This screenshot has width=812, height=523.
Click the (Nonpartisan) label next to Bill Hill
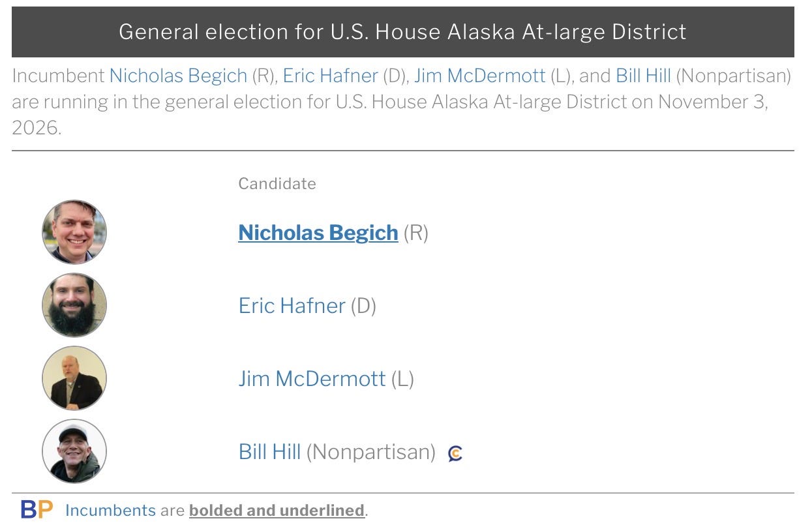tap(371, 452)
